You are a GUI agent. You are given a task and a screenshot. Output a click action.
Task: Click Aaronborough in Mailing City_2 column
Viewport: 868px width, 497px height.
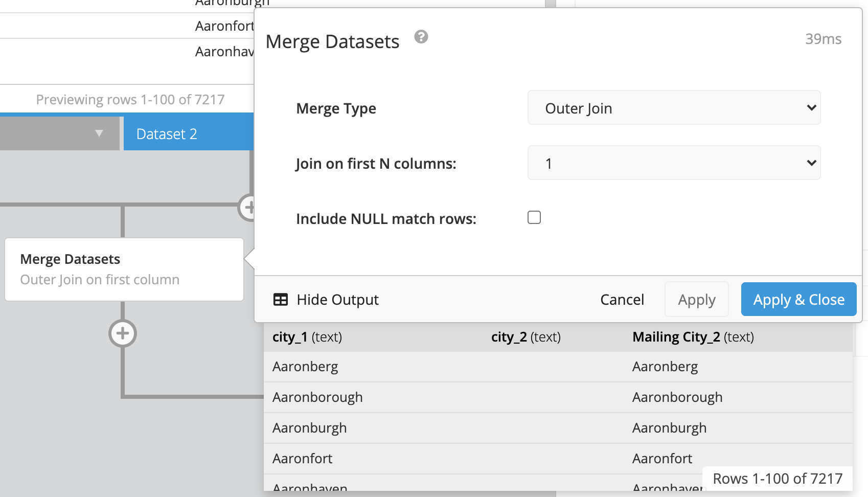coord(677,397)
